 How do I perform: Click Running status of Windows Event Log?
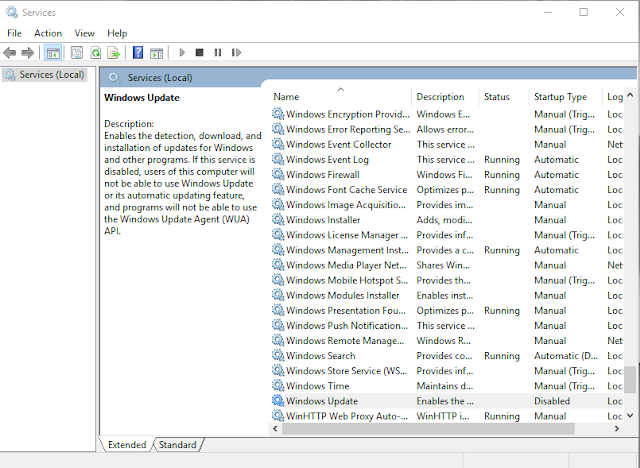click(502, 160)
